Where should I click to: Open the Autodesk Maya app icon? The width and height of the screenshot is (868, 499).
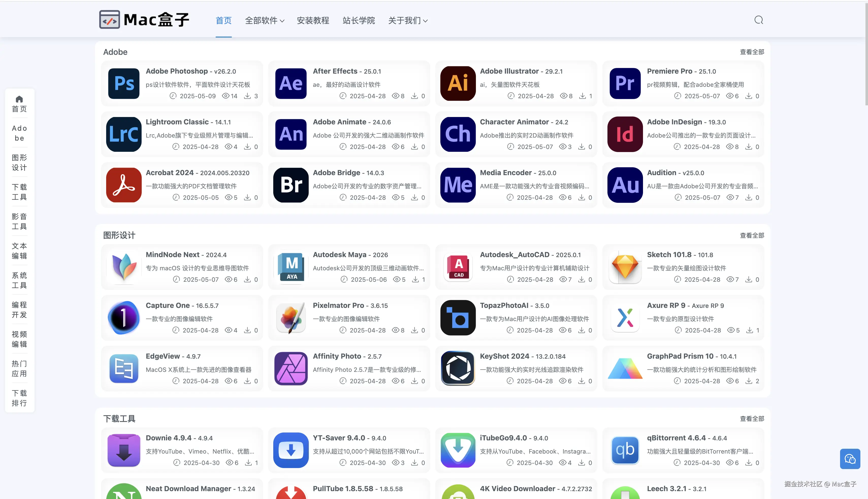tap(291, 267)
